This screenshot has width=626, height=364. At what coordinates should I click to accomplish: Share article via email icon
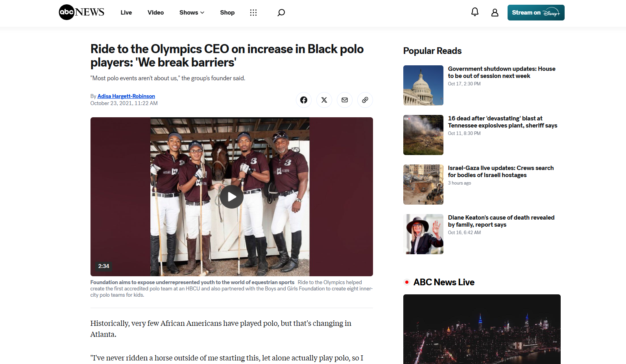pos(345,100)
